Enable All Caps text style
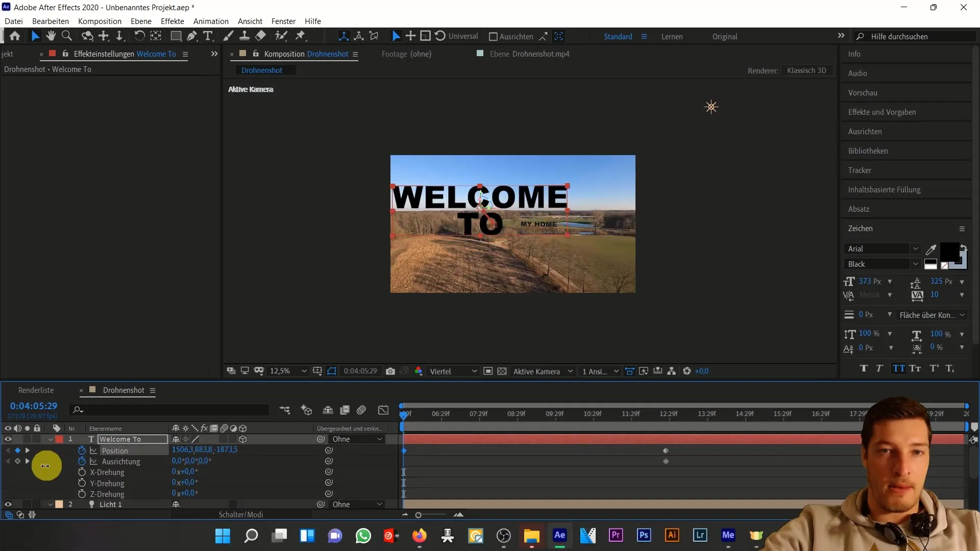 pos(899,368)
